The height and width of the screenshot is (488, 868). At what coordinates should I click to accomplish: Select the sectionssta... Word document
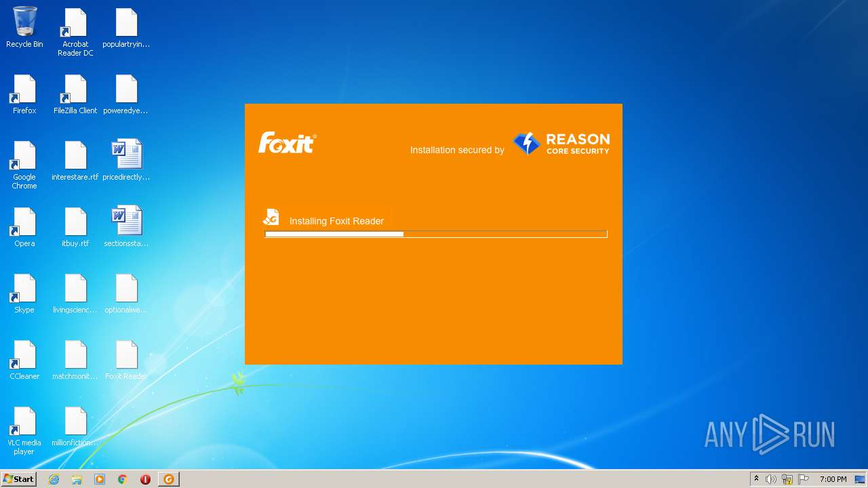coord(126,226)
